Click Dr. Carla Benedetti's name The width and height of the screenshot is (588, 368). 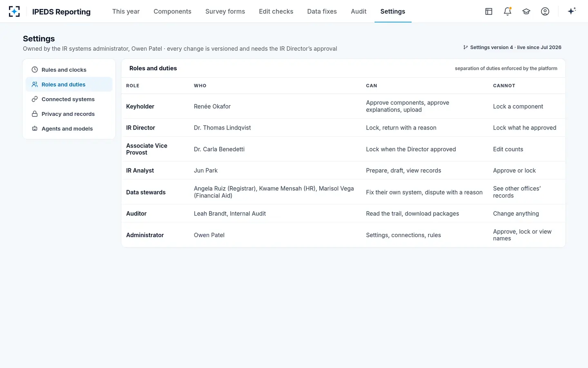[x=219, y=149]
